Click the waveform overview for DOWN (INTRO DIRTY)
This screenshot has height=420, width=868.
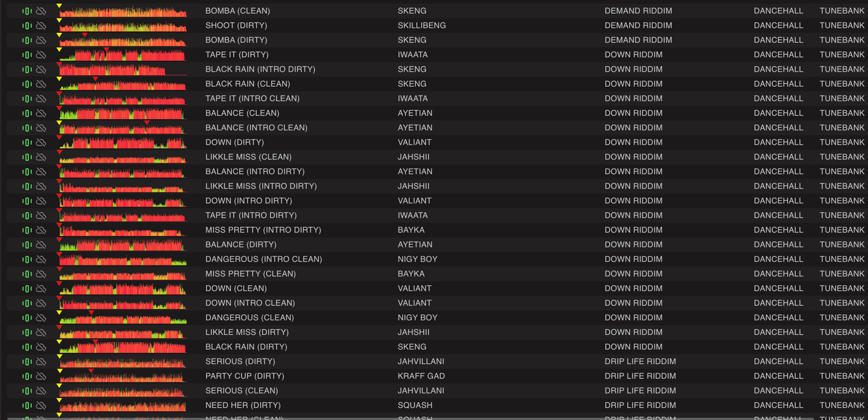[x=123, y=201]
